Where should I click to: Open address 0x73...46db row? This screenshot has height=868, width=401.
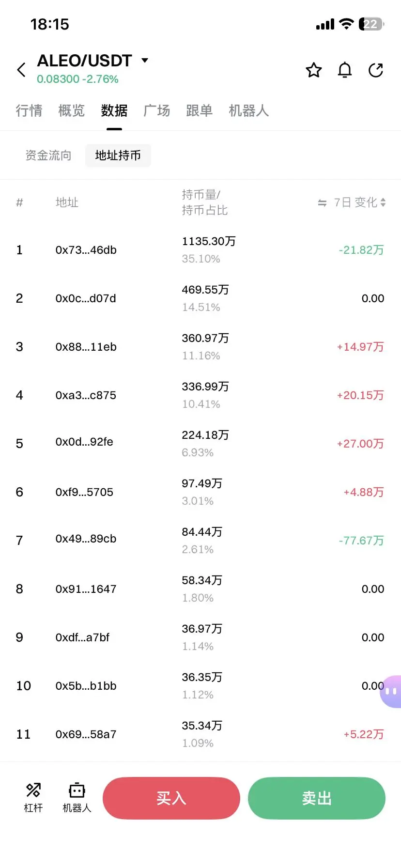[86, 250]
